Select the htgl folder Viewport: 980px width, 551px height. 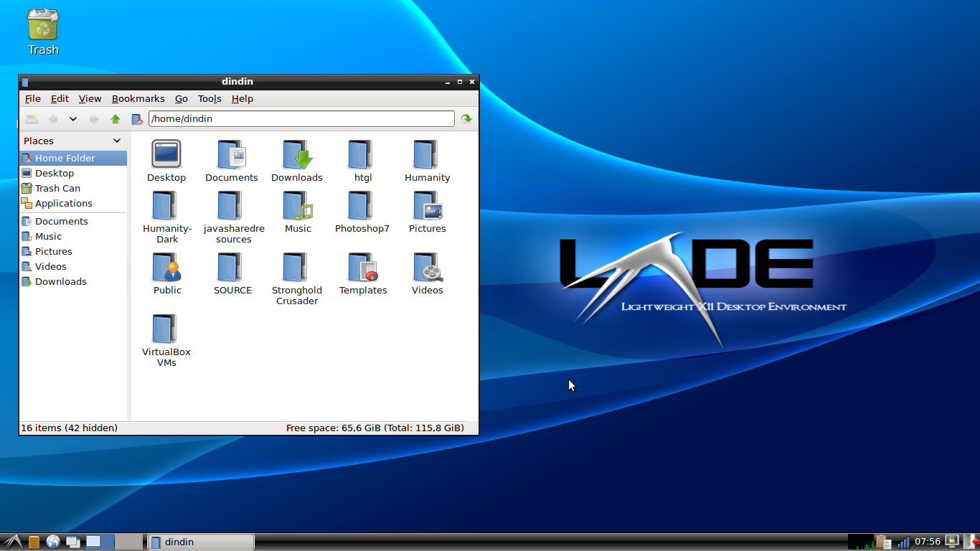click(362, 161)
